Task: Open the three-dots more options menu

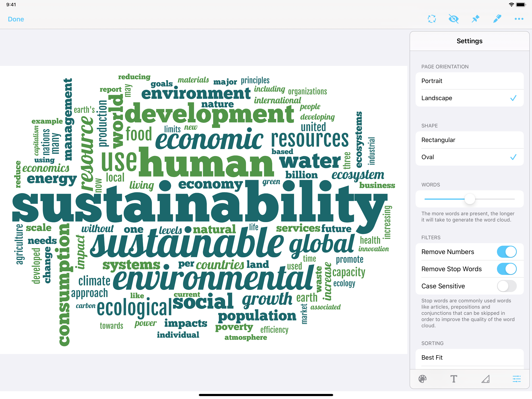Action: [519, 19]
